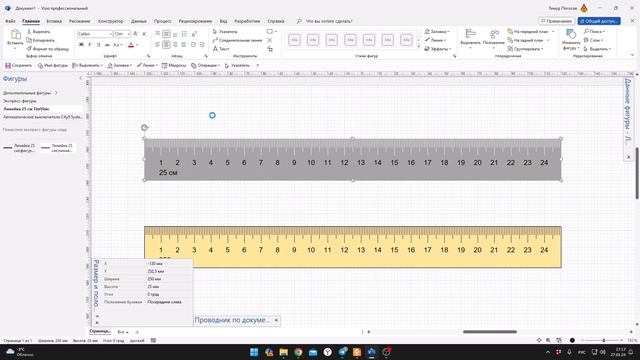Viewport: 640px width, 360px height.
Task: Toggle bold formatting (Ж)
Action: click(x=81, y=44)
